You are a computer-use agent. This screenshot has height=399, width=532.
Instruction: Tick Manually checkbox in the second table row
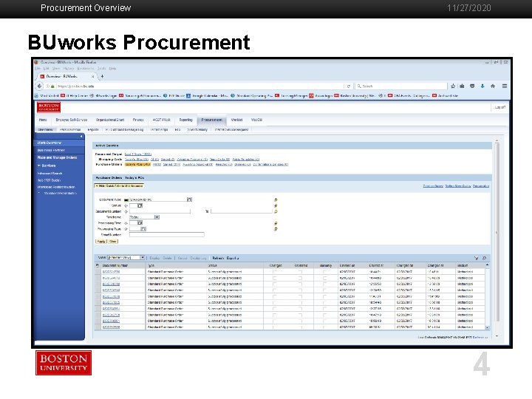click(x=324, y=278)
